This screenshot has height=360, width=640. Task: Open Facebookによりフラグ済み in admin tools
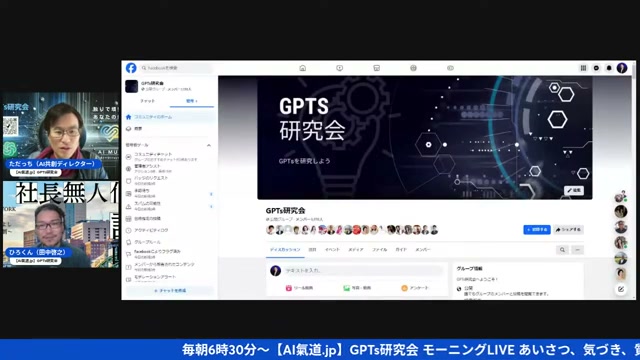pyautogui.click(x=169, y=254)
